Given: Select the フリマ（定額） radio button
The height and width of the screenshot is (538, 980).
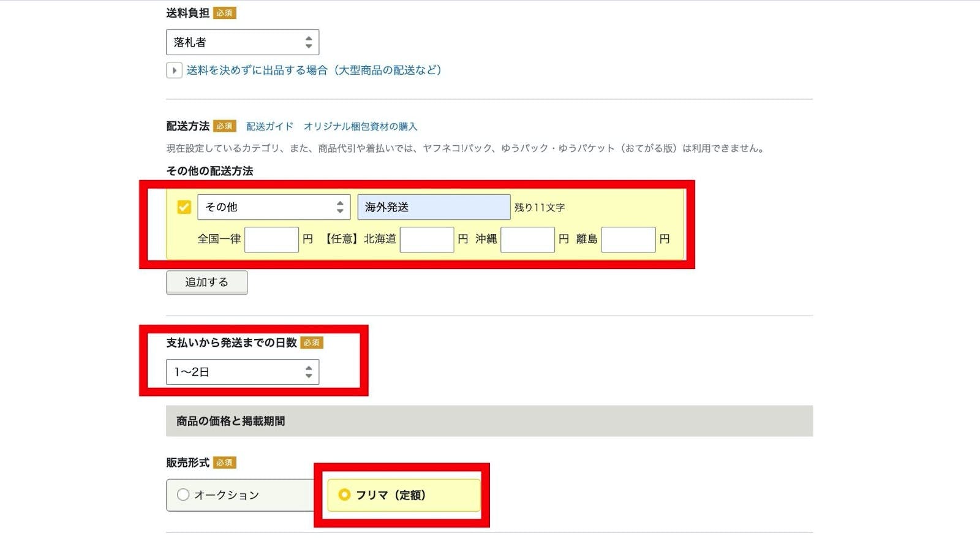Looking at the screenshot, I should click(344, 494).
